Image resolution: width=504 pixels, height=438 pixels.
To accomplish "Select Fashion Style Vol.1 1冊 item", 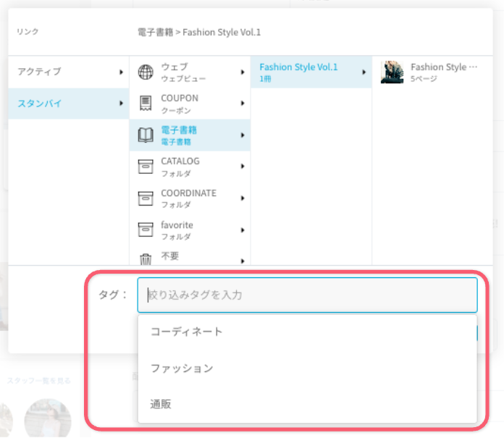I will tap(311, 72).
